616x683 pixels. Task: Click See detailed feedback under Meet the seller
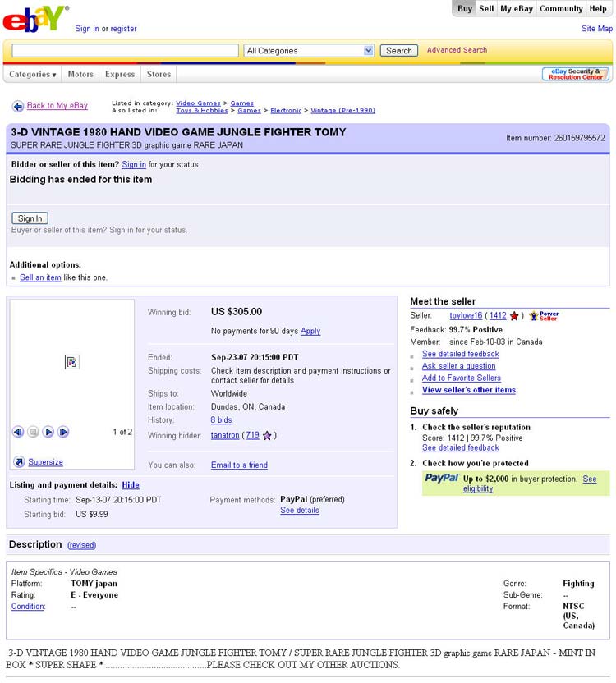tap(461, 354)
